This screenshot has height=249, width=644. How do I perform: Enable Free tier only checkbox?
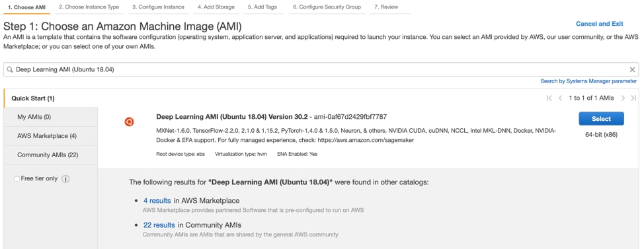tap(17, 179)
